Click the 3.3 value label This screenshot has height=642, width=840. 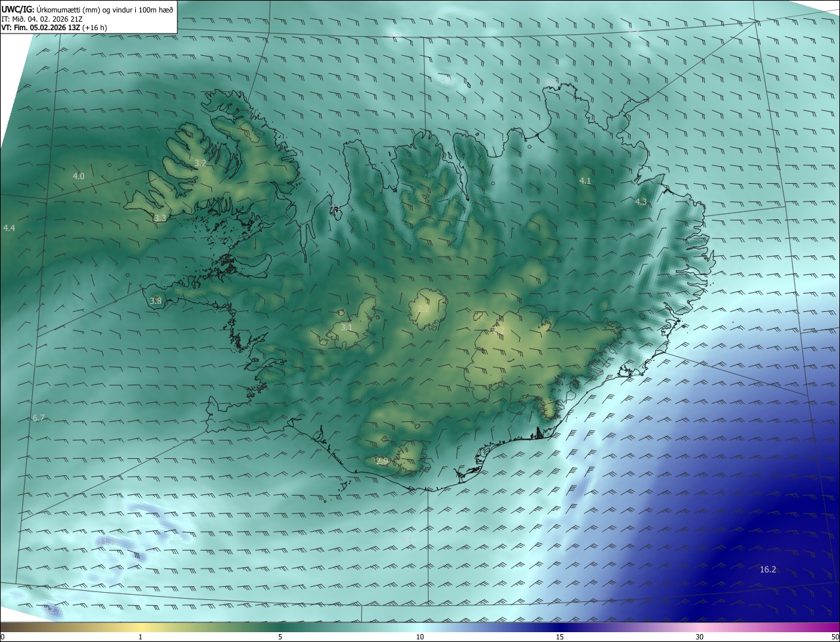pyautogui.click(x=160, y=218)
